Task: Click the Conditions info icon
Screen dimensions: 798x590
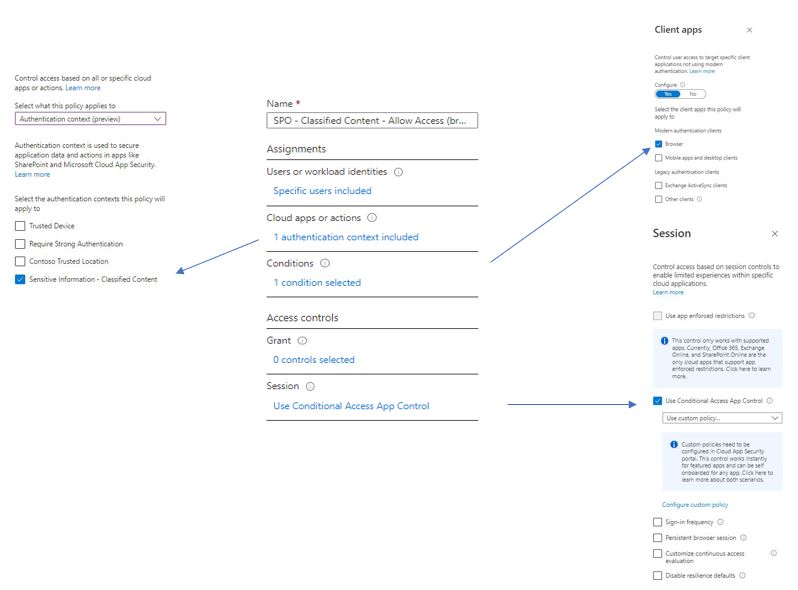Action: coord(324,263)
